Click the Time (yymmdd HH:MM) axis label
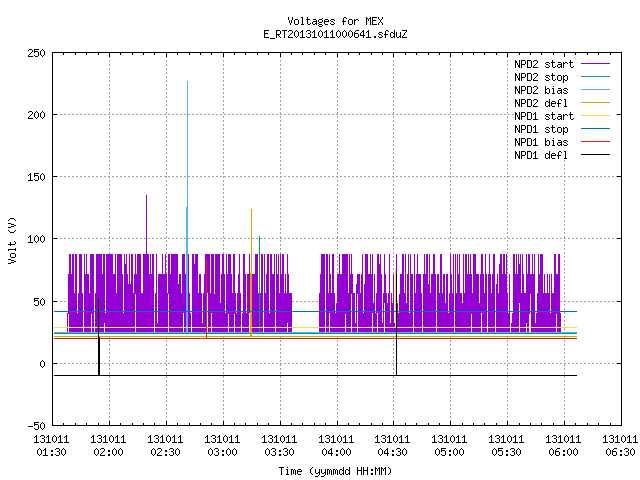Image resolution: width=640 pixels, height=480 pixels. pyautogui.click(x=335, y=471)
